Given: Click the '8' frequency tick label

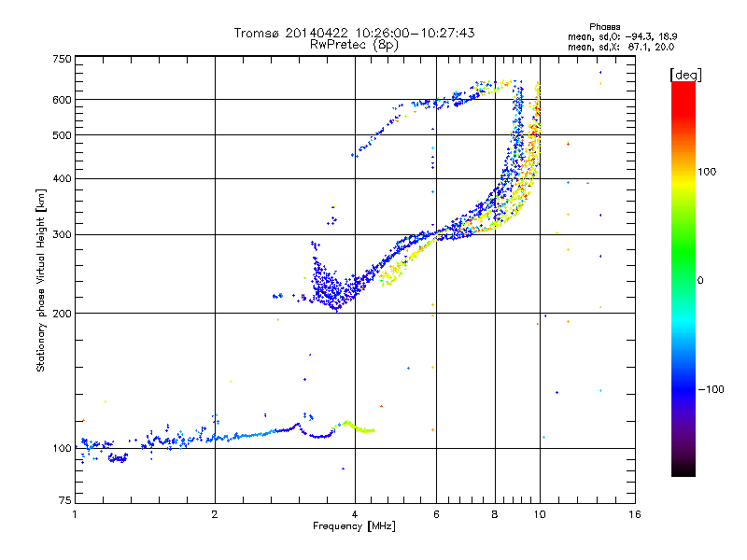Looking at the screenshot, I should pos(495,514).
